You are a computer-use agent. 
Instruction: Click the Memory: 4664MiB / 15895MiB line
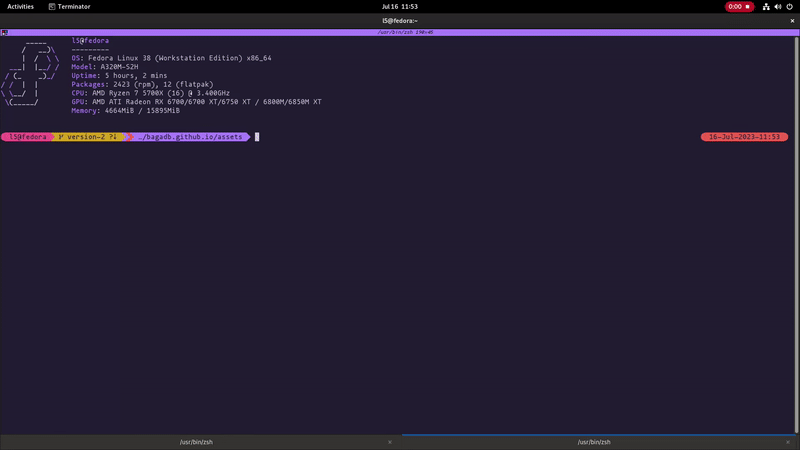point(126,110)
